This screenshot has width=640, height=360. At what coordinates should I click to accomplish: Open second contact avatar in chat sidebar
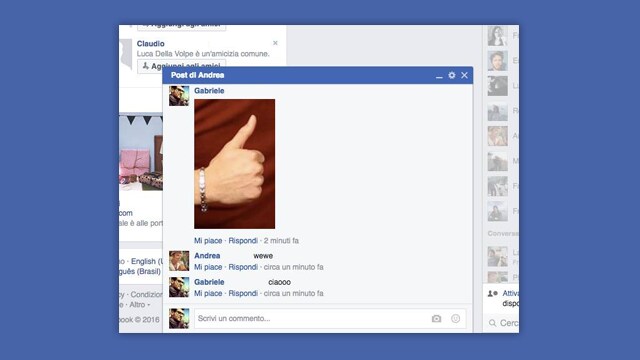click(498, 61)
